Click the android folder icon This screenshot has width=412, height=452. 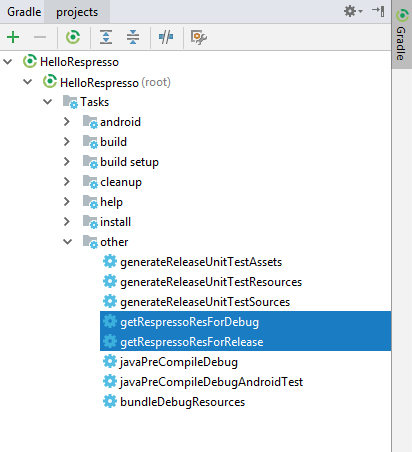(x=90, y=122)
